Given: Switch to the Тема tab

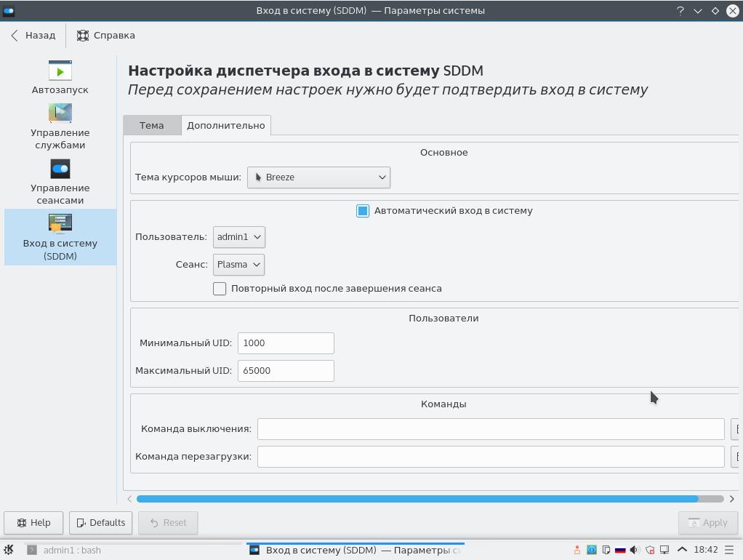Looking at the screenshot, I should 151,125.
